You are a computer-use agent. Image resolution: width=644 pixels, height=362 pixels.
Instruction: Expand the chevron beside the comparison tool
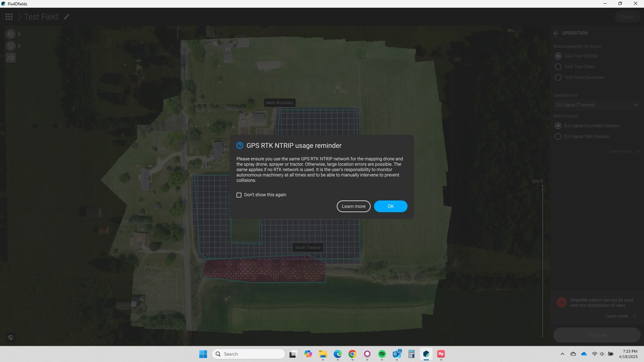(19, 34)
